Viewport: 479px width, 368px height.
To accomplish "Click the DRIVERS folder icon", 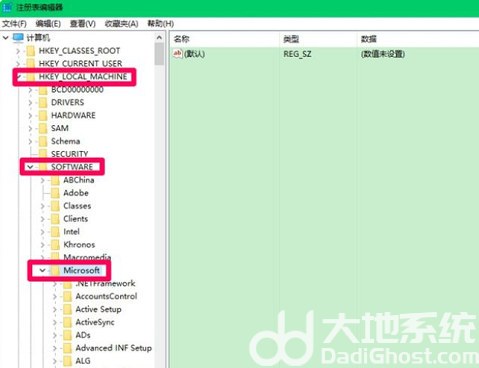I will coord(43,103).
